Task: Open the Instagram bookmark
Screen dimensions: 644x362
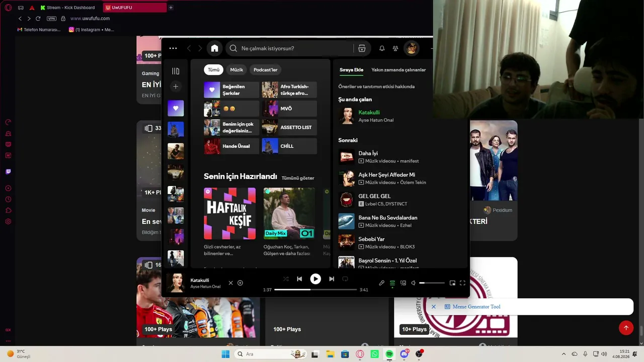Action: coord(92,30)
